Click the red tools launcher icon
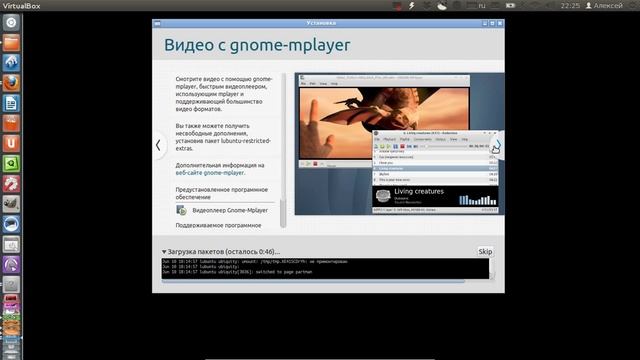This screenshot has width=640, height=360. pos(11,184)
